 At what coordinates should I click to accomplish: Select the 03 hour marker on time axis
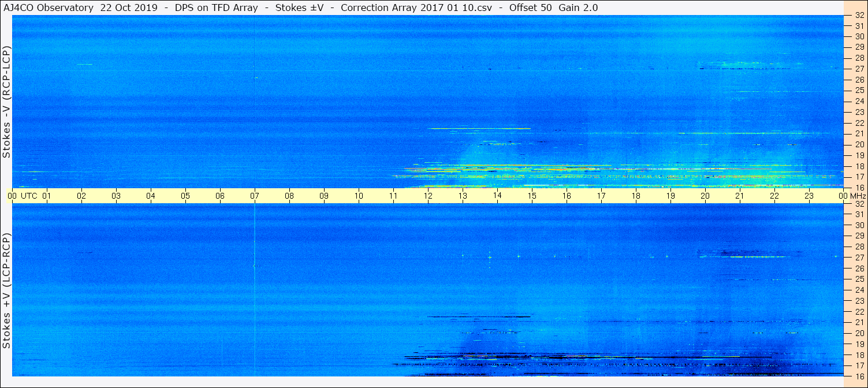pyautogui.click(x=116, y=196)
